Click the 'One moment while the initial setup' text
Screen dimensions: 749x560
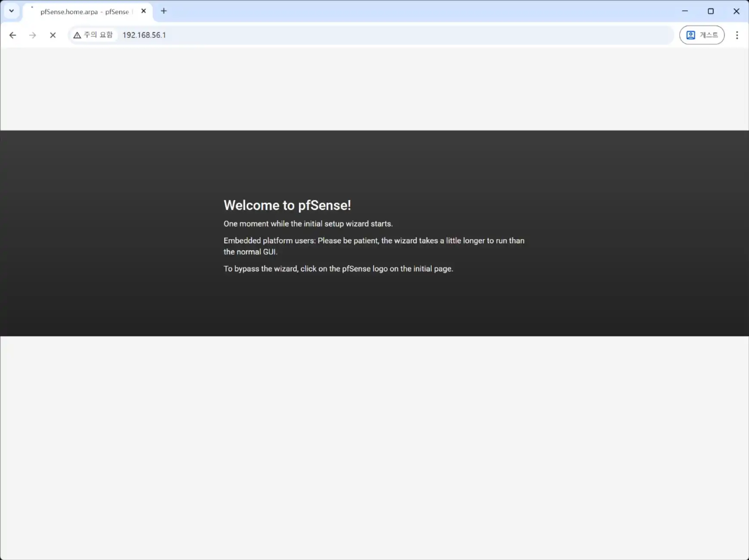pos(308,224)
